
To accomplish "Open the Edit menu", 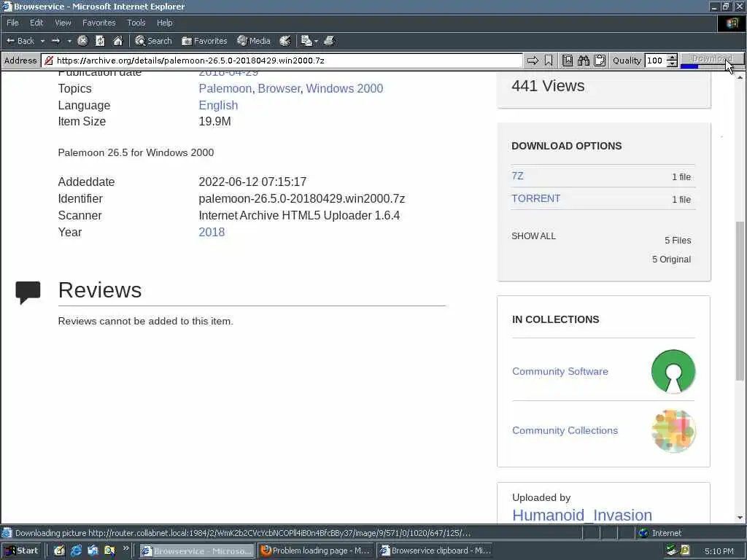I will point(36,23).
